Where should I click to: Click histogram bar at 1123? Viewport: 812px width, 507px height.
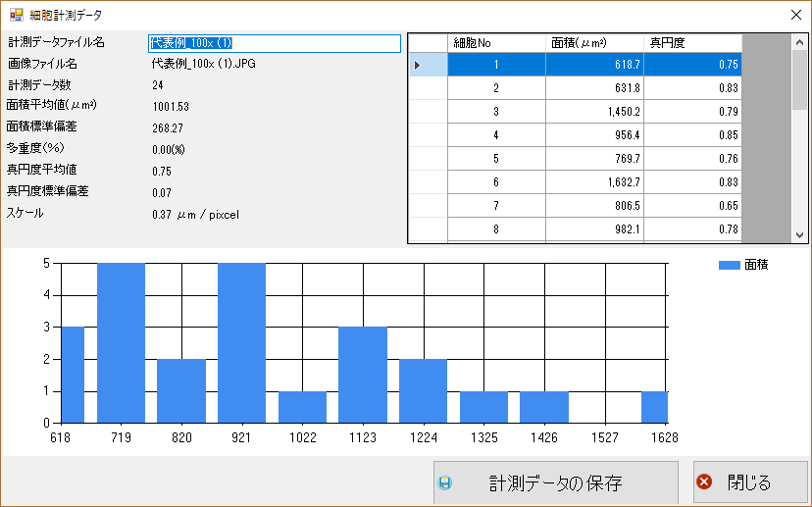(x=362, y=375)
